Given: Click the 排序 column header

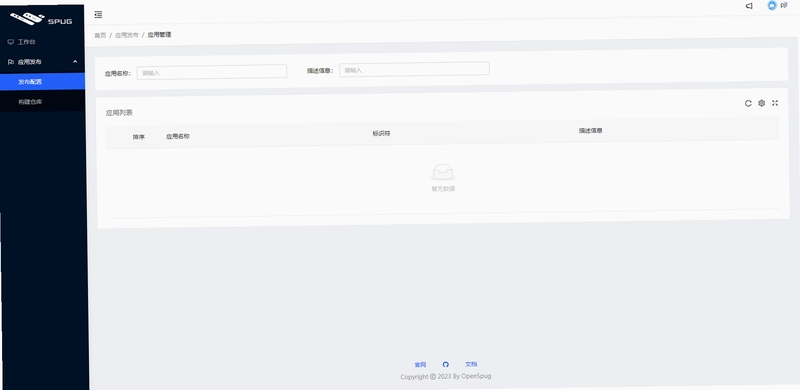Looking at the screenshot, I should point(139,137).
